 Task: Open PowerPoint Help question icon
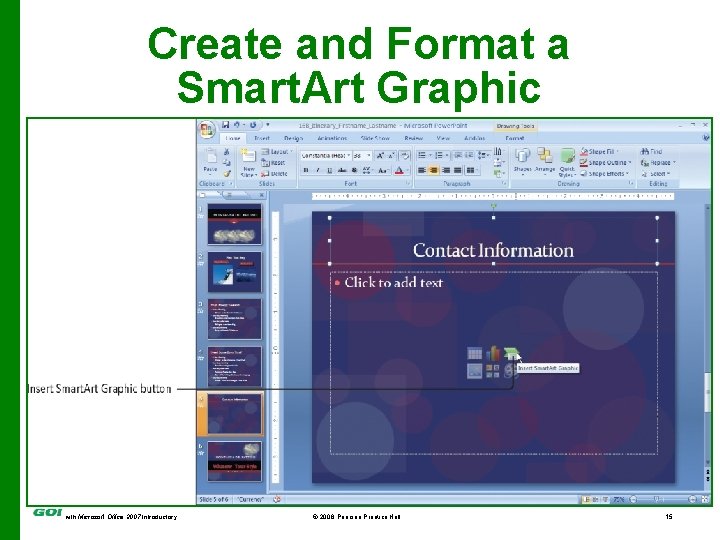click(x=706, y=138)
